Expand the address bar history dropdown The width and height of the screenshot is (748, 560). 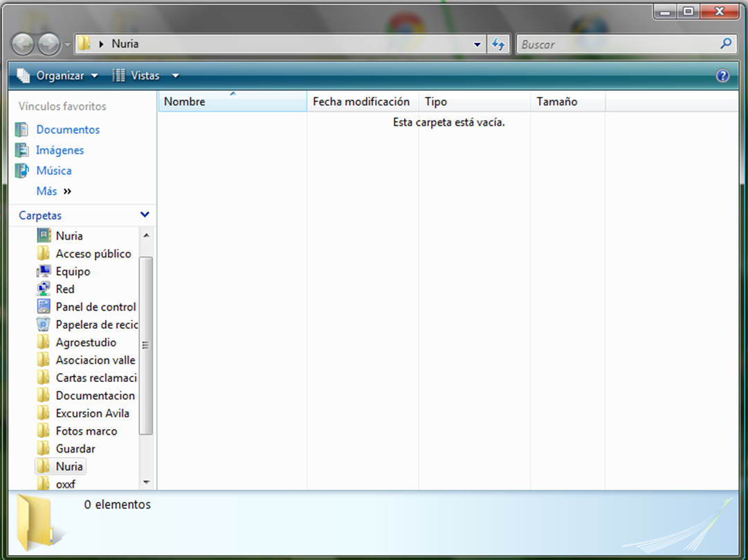(x=477, y=44)
